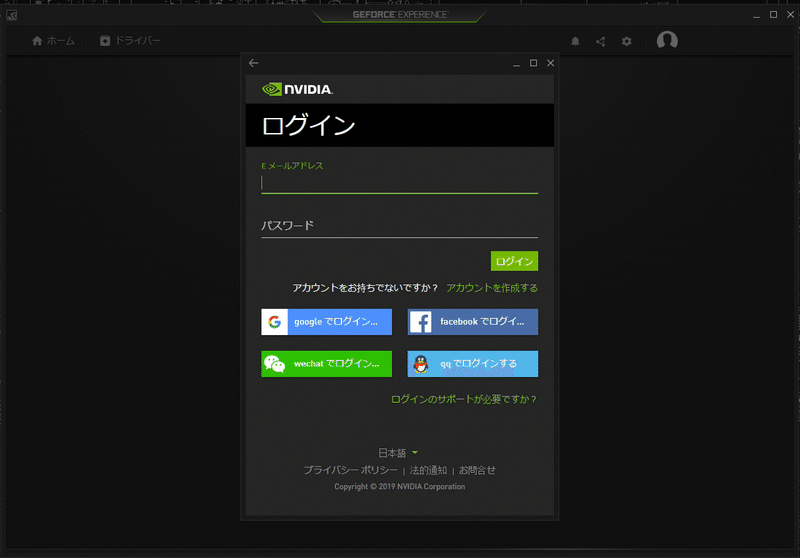Open the notifications bell icon
800x558 pixels.
[575, 41]
